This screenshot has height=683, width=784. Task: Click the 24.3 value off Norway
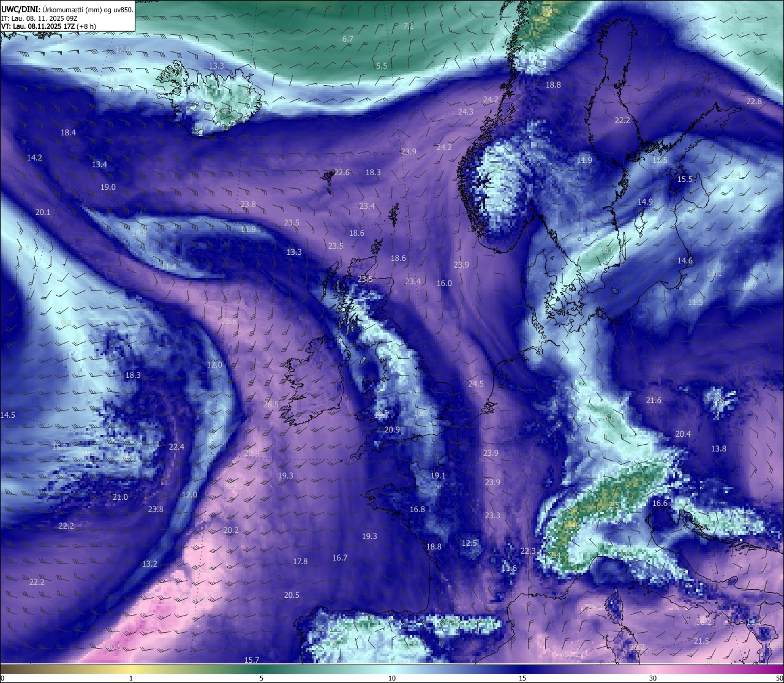click(466, 111)
